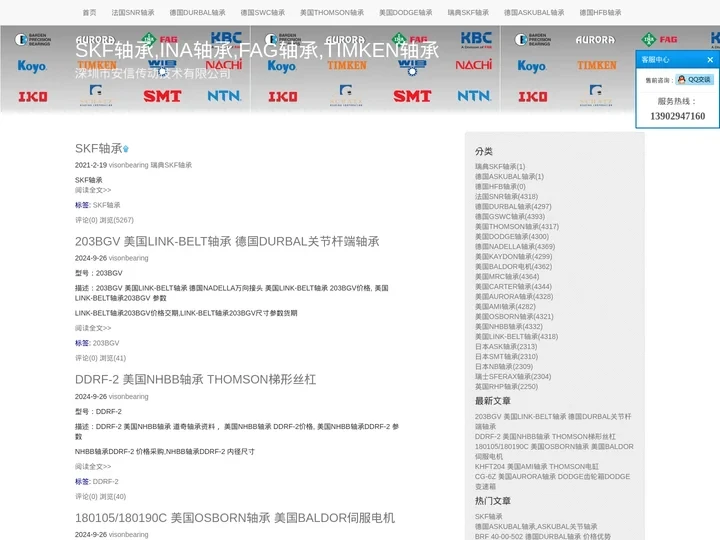Image resolution: width=720 pixels, height=540 pixels.
Task: Select the category 美国THOMSON轴承(4317)
Action: coord(517,226)
